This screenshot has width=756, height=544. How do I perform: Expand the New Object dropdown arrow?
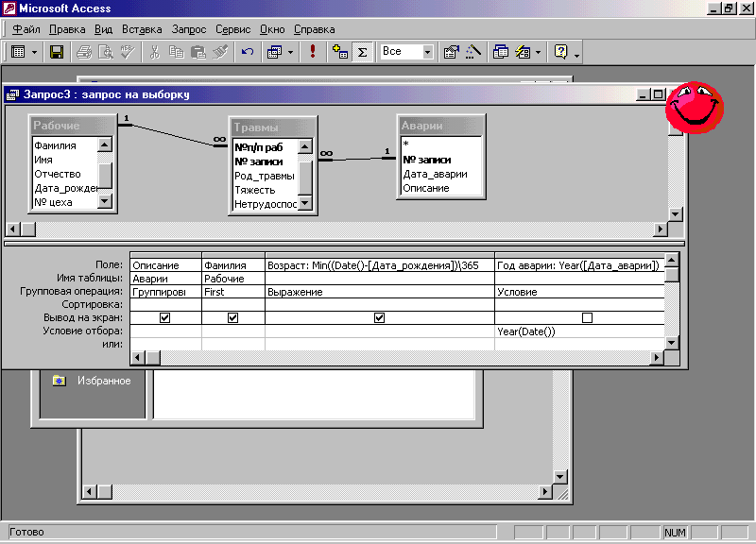point(538,52)
